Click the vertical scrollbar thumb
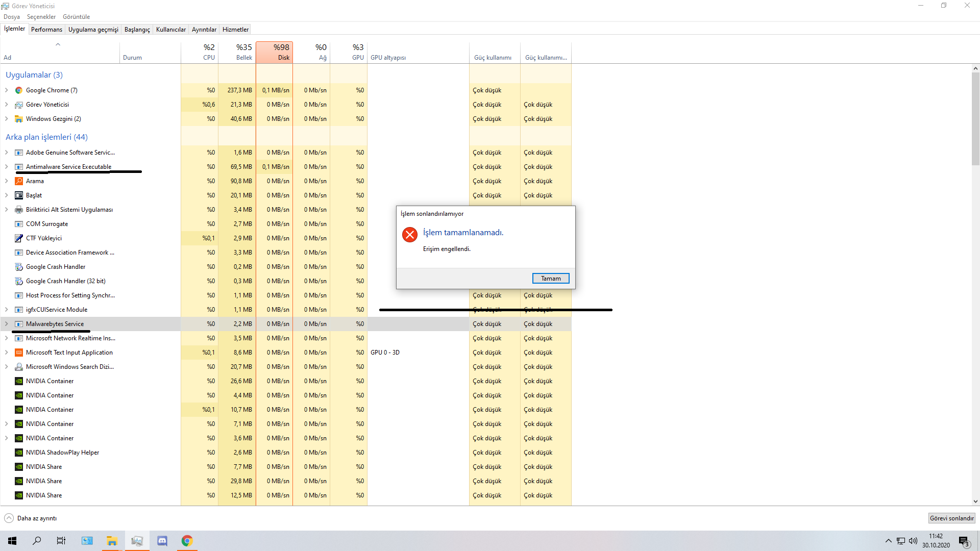Viewport: 980px width, 551px height. (975, 118)
